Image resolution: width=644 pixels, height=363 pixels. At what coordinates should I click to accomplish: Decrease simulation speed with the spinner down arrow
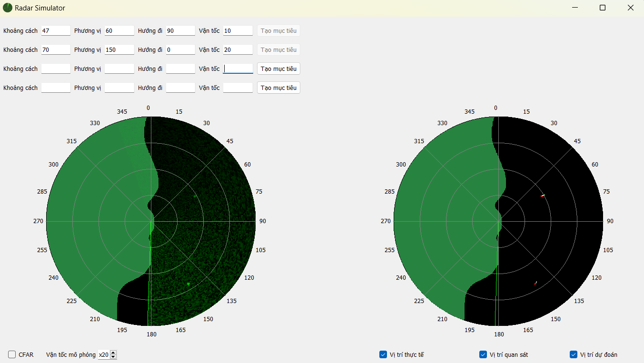(x=113, y=356)
